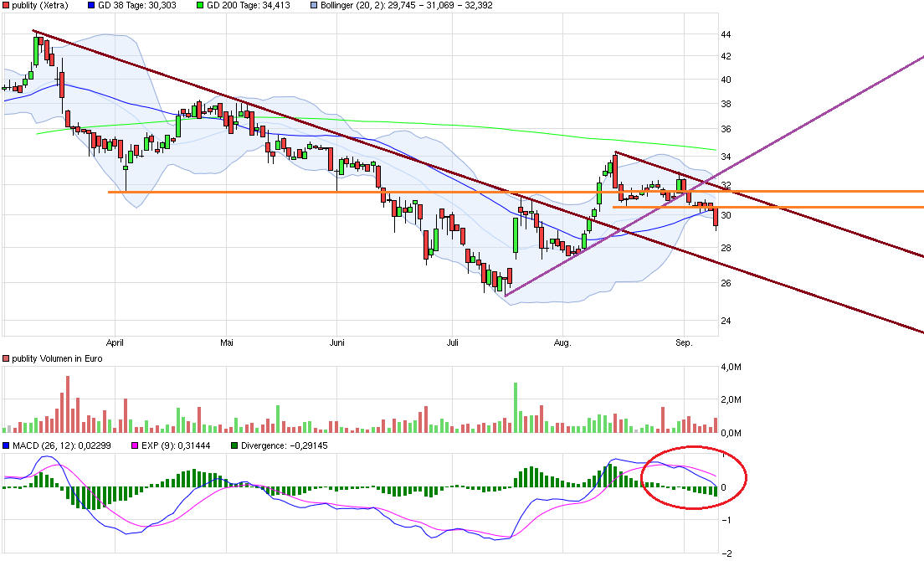Click the magenta EXP (9) legend swatch
The image size is (924, 561).
click(135, 445)
